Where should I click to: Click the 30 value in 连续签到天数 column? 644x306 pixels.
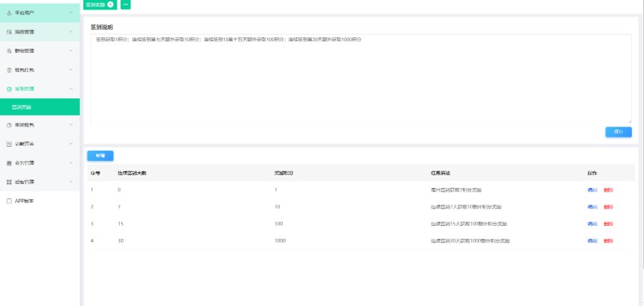[121, 241]
